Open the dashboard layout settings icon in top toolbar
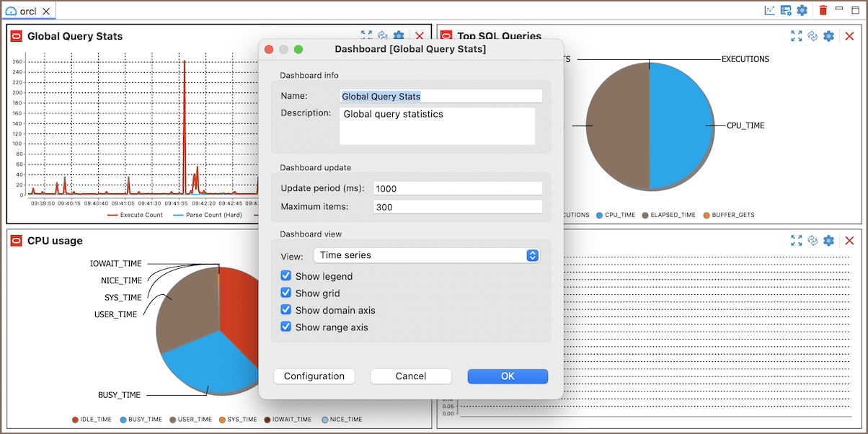868x434 pixels. pos(786,10)
